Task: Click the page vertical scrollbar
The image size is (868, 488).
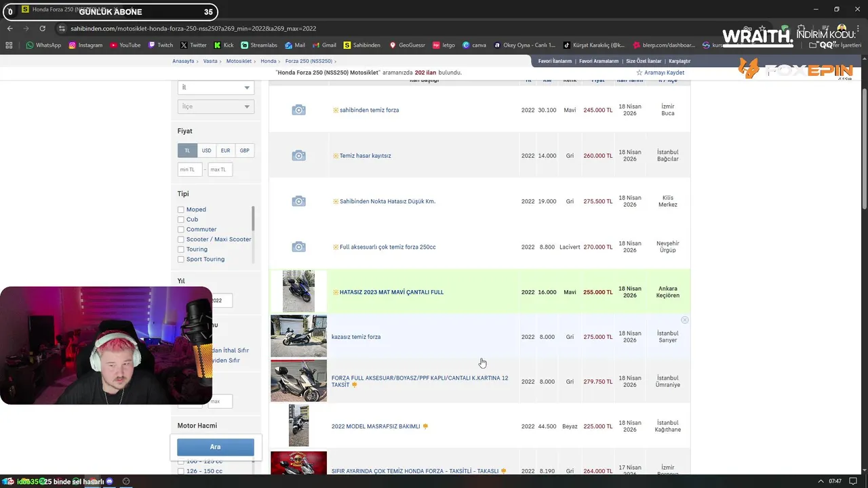Action: coord(864,149)
